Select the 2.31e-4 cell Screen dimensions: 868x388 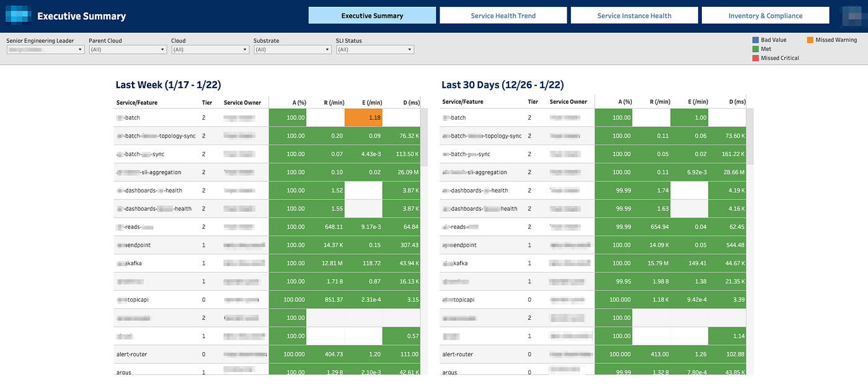coord(363,300)
